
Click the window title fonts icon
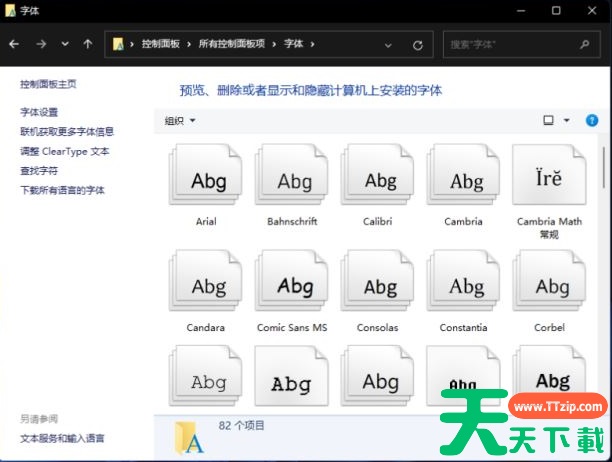point(10,10)
